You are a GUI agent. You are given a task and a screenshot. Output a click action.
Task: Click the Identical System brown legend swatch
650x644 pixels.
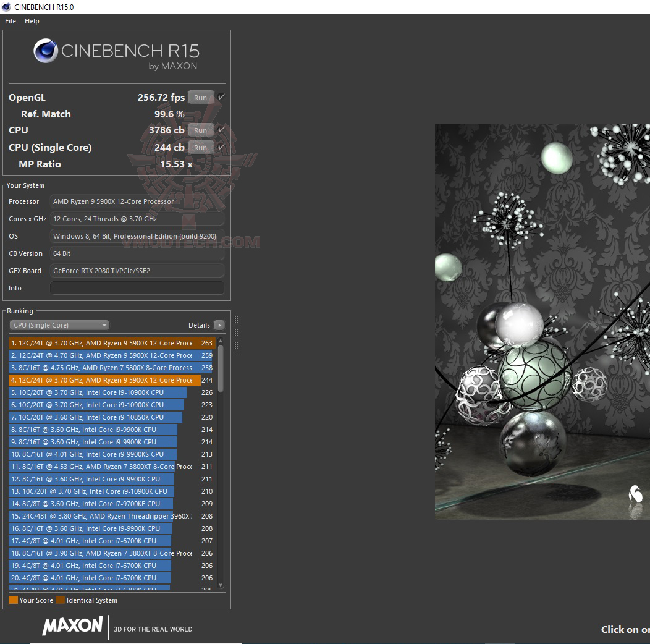[61, 600]
